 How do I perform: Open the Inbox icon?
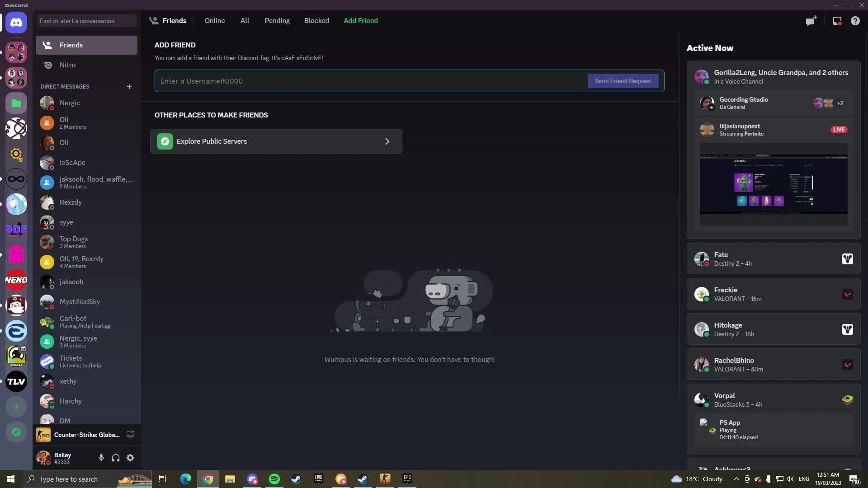pyautogui.click(x=837, y=21)
